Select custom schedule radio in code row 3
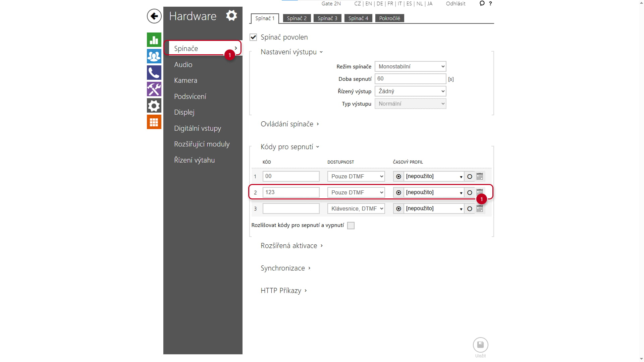The height and width of the screenshot is (362, 644). click(x=470, y=208)
